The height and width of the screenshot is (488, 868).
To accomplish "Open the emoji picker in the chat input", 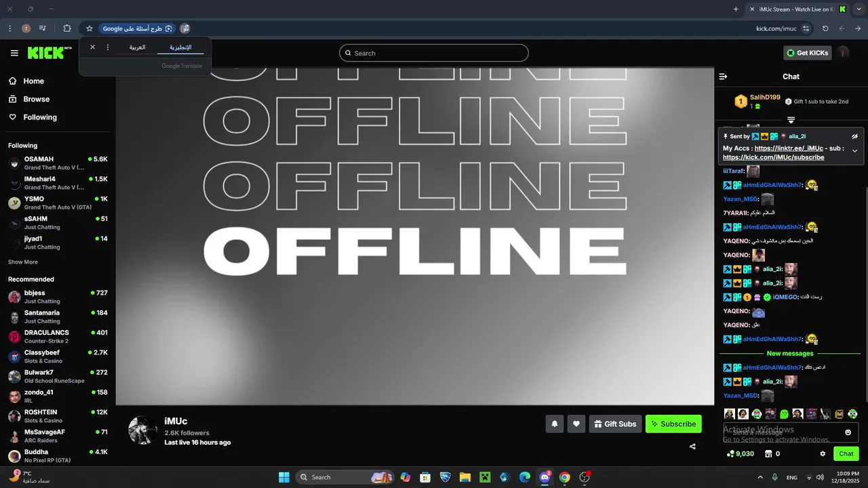I will click(848, 432).
